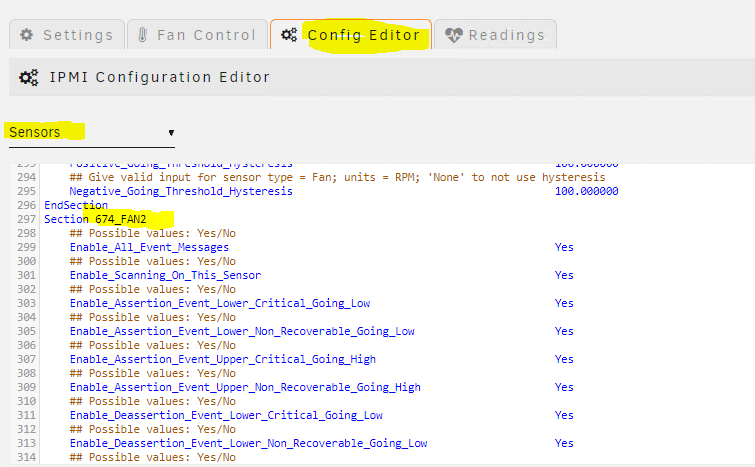Click Yes value for Enable_All_Event_Messages
The height and width of the screenshot is (467, 755).
564,247
